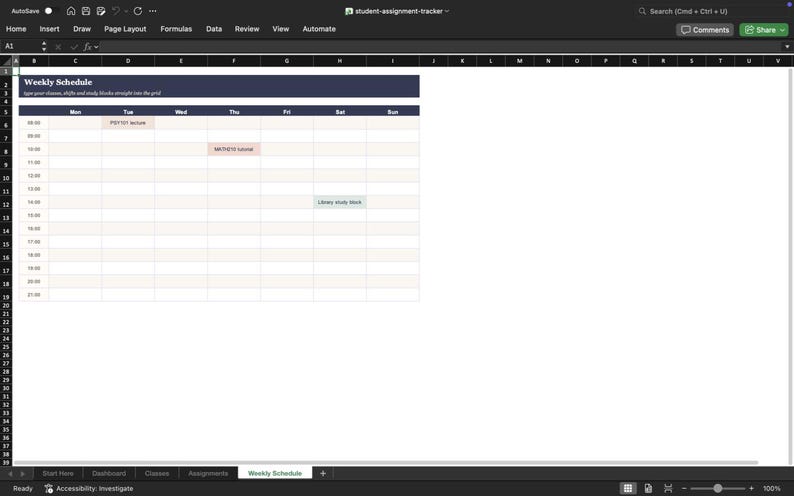Click the Save As edit icon
Viewport: 794px width, 496px height.
pos(101,11)
